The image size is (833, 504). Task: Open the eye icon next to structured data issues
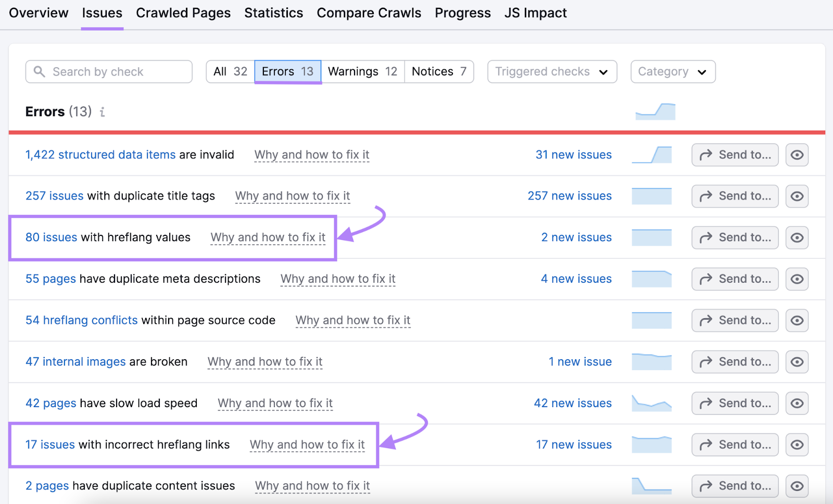tap(797, 155)
